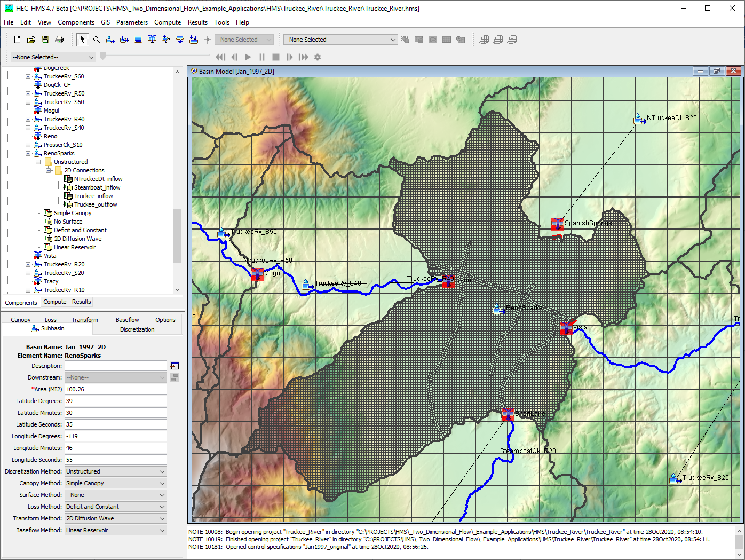
Task: Choose the Subbasin Creation tool
Action: 110,40
